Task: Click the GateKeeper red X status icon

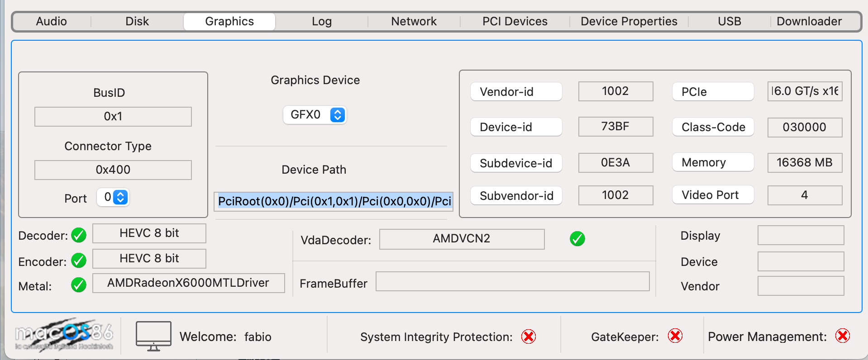Action: (x=675, y=336)
